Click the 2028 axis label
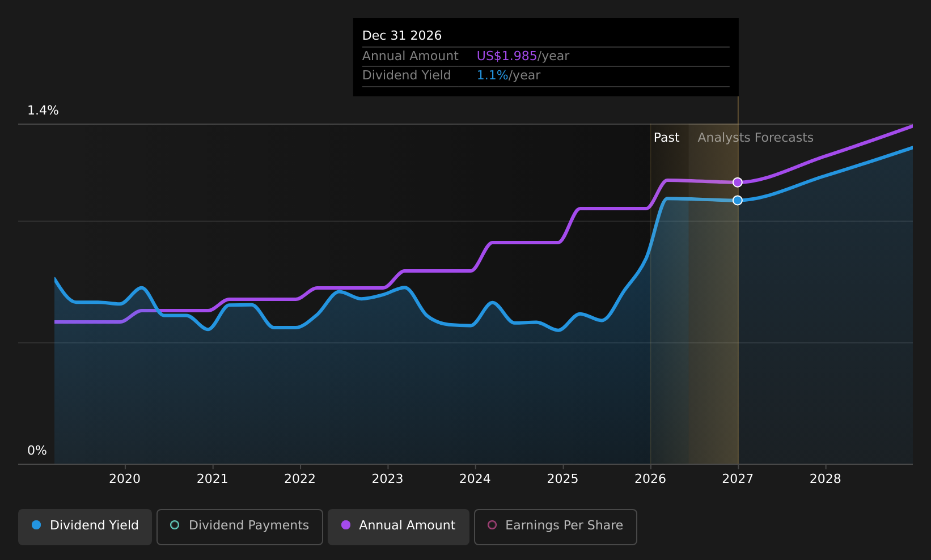 826,479
